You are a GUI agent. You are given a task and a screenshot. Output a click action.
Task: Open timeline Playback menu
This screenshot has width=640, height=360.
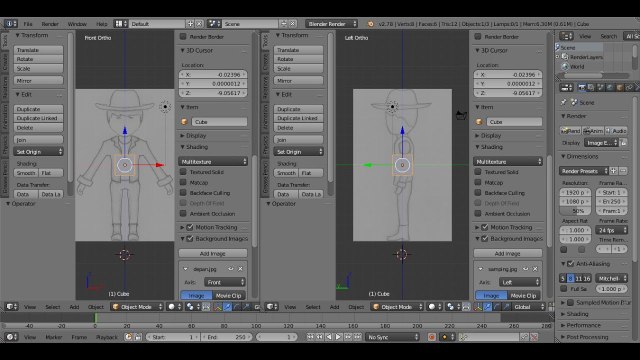[107, 337]
